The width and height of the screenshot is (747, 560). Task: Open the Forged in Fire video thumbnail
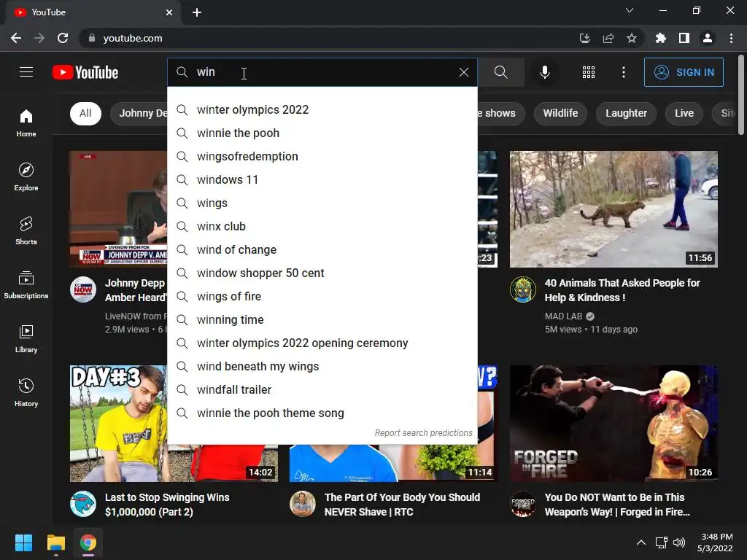click(x=614, y=424)
